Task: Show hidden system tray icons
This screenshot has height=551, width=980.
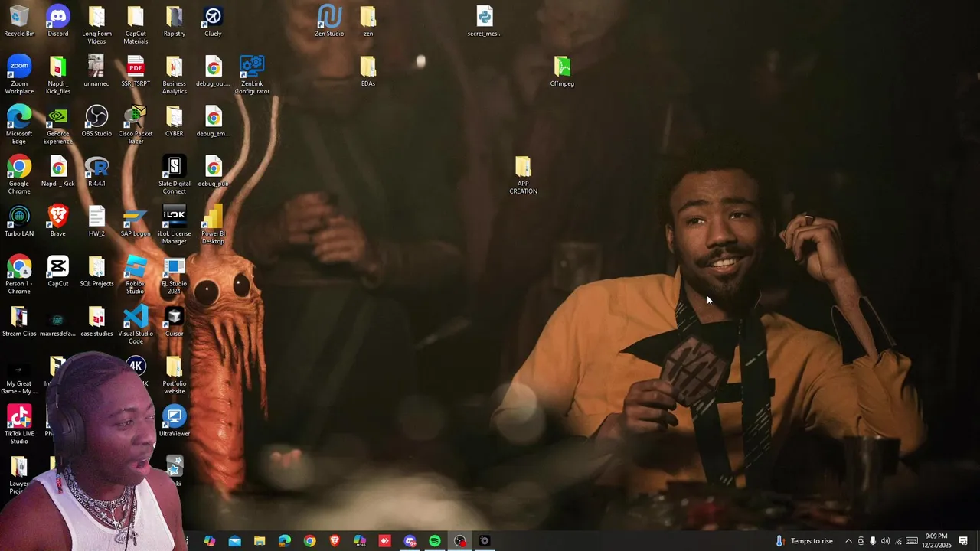Action: coord(848,541)
